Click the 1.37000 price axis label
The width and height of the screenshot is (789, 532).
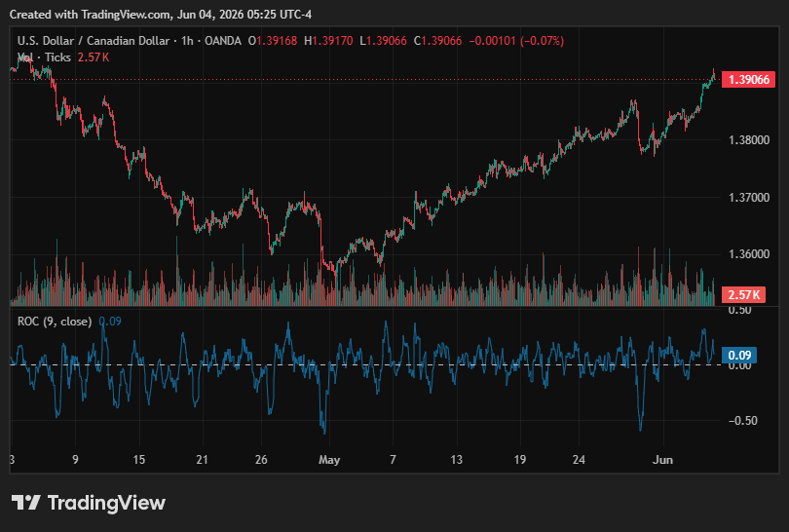click(749, 197)
